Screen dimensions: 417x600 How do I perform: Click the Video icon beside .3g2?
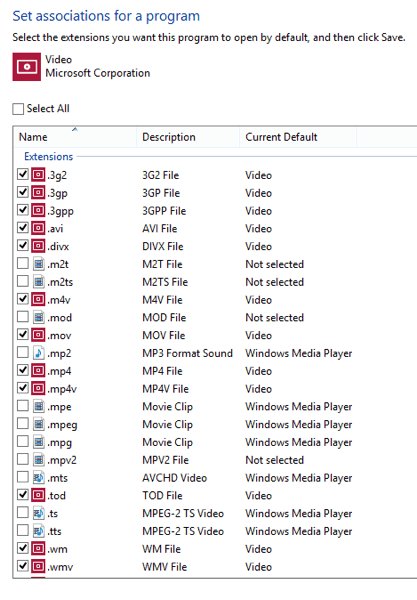pos(38,175)
